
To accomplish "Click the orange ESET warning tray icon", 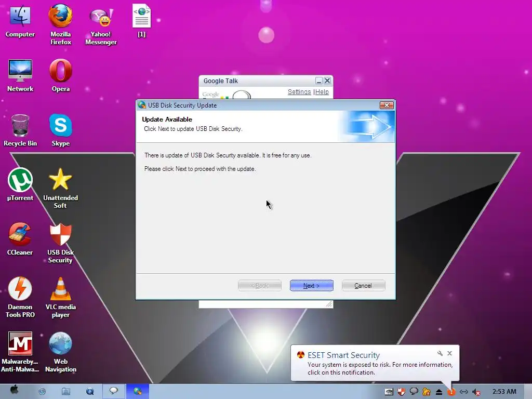I will coord(451,392).
